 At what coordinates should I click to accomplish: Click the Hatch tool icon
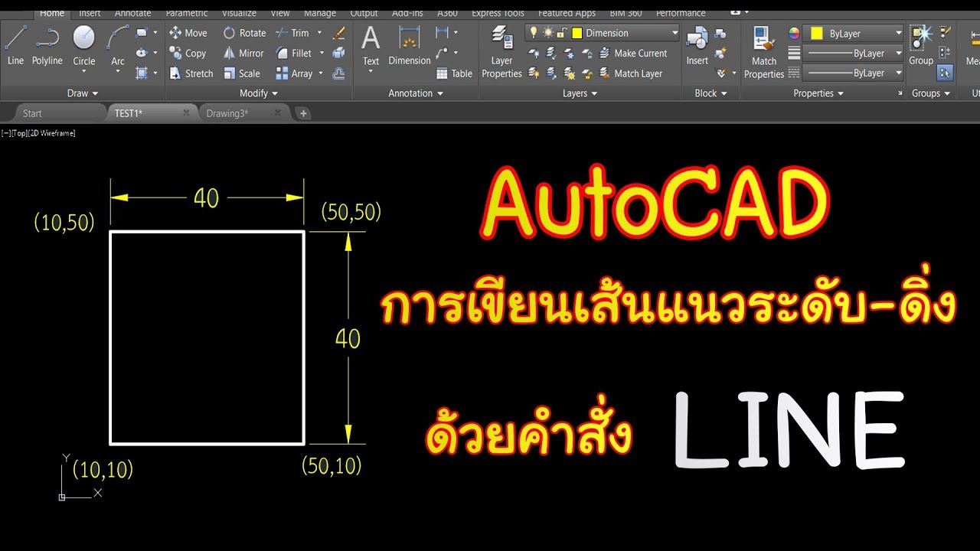point(142,73)
